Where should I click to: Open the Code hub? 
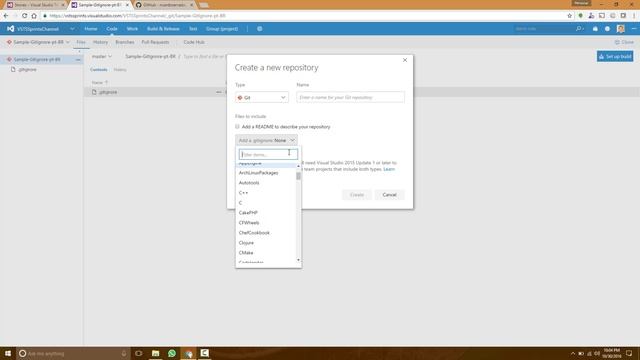point(112,29)
